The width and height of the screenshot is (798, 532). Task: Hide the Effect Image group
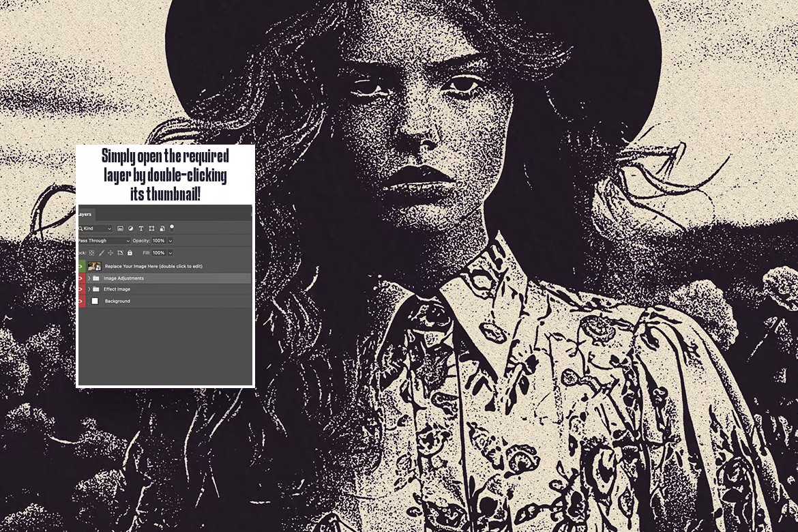click(x=80, y=289)
